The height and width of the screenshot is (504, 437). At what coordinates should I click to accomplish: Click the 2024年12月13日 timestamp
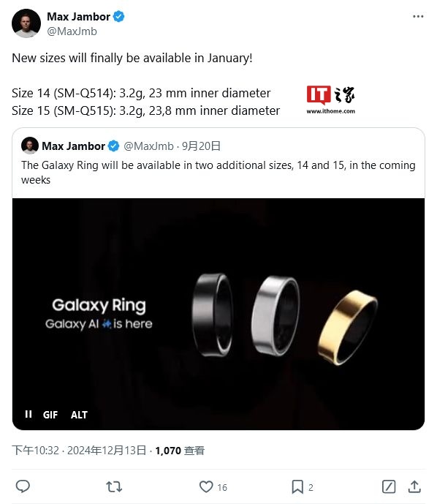(x=107, y=451)
